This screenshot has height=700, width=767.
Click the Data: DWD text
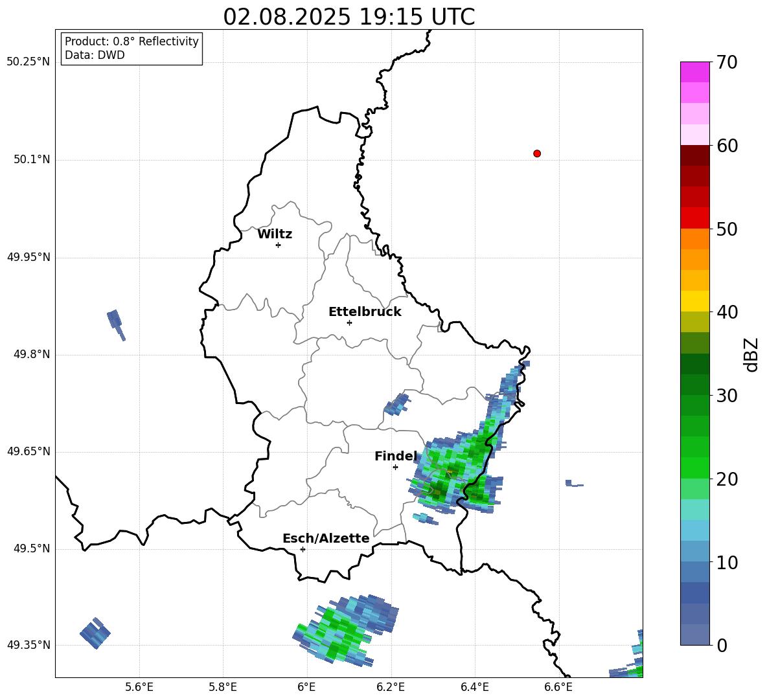95,55
